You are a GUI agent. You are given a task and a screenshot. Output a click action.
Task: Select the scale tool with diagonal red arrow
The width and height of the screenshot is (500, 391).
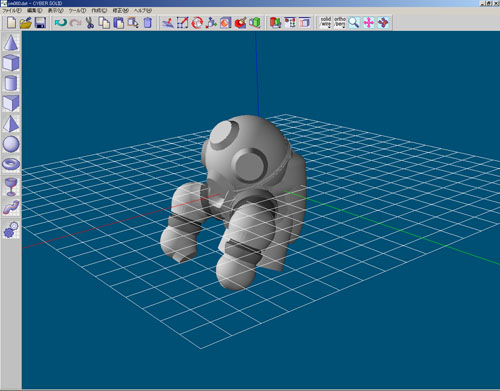(x=182, y=23)
